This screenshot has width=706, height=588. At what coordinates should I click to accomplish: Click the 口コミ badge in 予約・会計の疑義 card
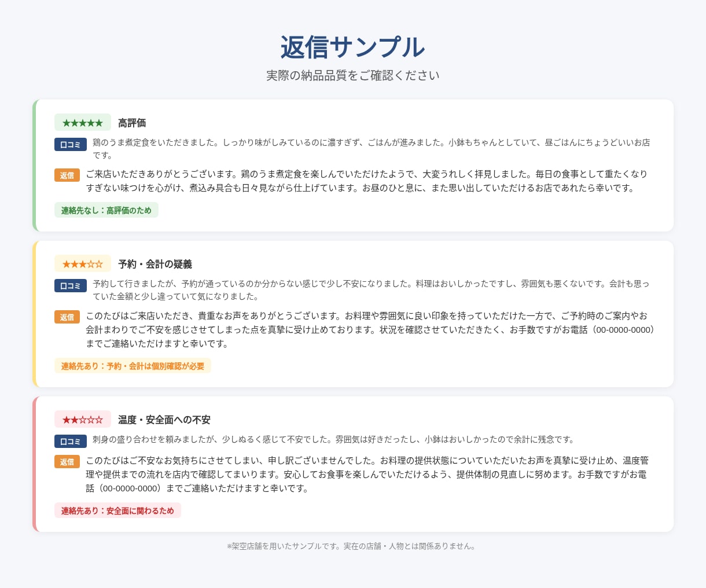tap(71, 286)
